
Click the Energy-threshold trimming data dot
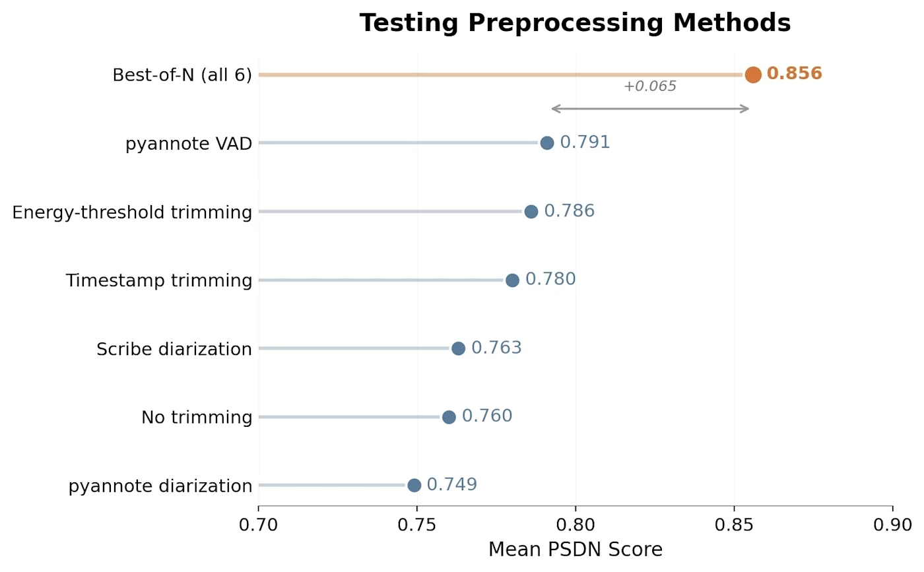coord(531,211)
